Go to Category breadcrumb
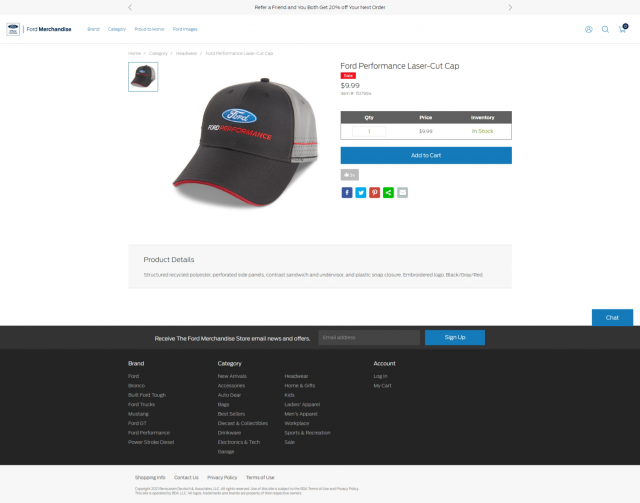 pos(158,53)
